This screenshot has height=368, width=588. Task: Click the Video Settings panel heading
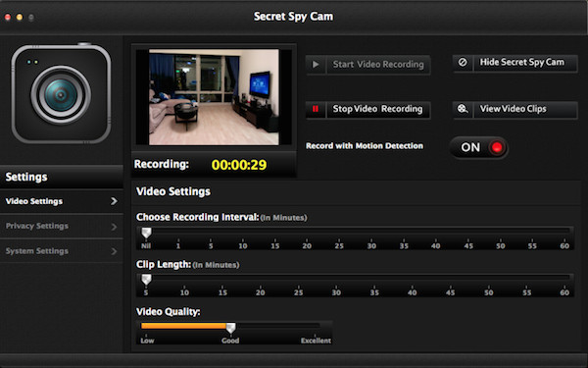pyautogui.click(x=173, y=191)
